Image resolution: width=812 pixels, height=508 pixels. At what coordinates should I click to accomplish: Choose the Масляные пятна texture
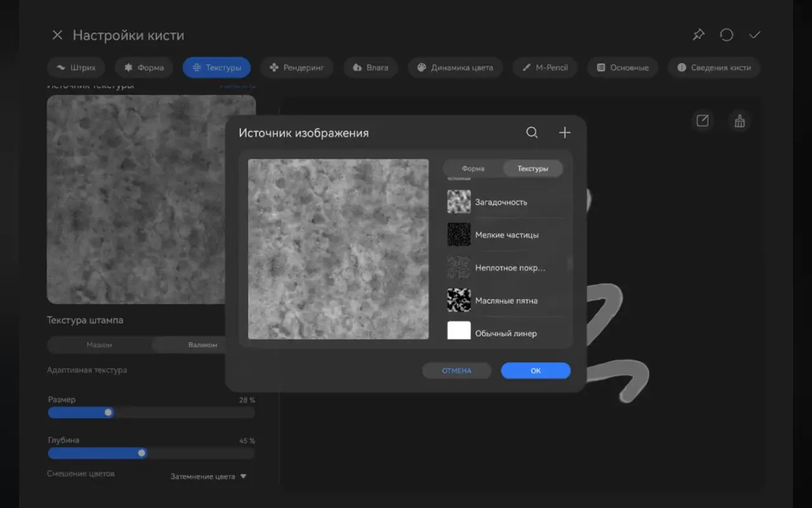pyautogui.click(x=505, y=300)
